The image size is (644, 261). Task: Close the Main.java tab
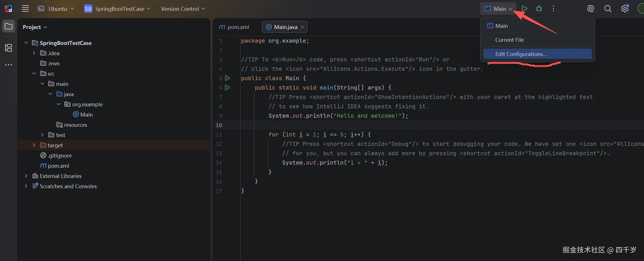coord(302,27)
